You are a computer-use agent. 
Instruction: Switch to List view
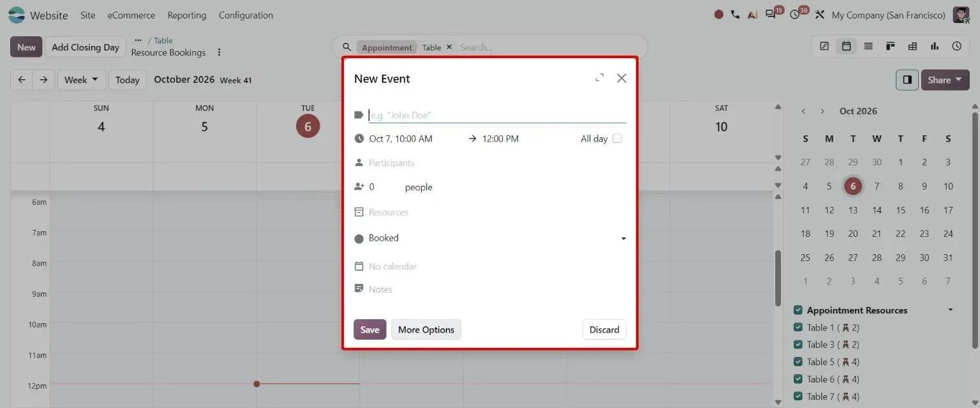click(x=868, y=46)
